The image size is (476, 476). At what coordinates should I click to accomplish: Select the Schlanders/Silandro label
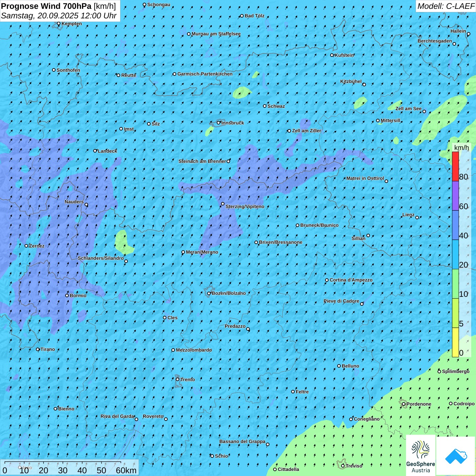pyautogui.click(x=101, y=258)
